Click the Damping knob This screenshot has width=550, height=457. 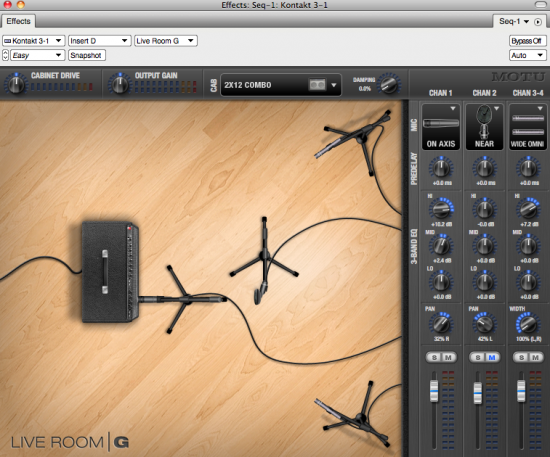[389, 85]
